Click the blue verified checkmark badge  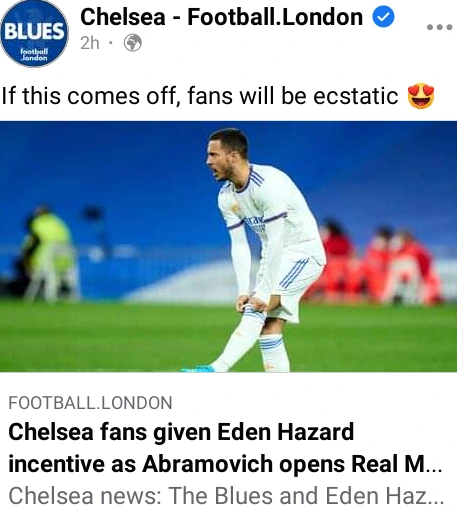pos(383,16)
